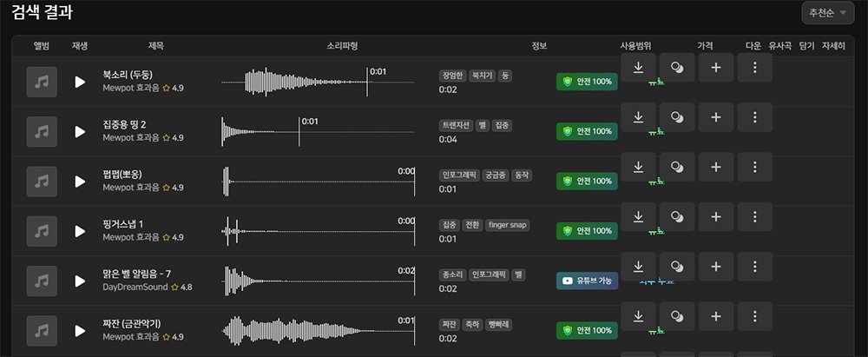This screenshot has height=357, width=868.
Task: Download the 맑은 벨 알림음 - 7 track
Action: point(638,267)
